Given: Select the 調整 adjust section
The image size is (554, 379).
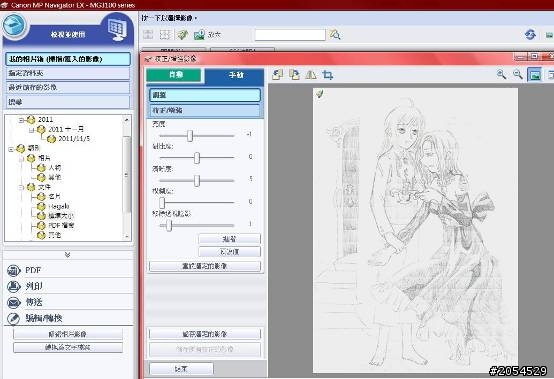Looking at the screenshot, I should point(205,95).
